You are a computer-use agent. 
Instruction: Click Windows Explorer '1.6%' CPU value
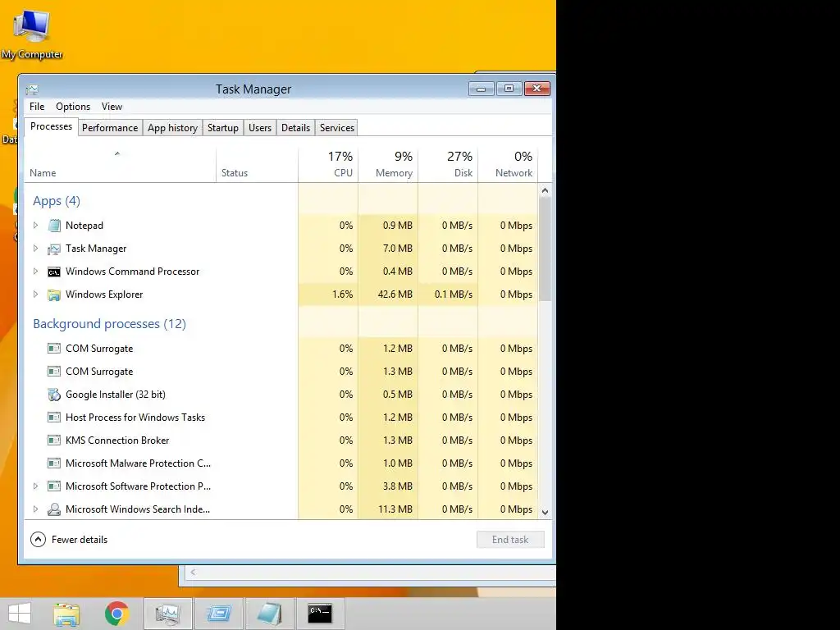[342, 294]
